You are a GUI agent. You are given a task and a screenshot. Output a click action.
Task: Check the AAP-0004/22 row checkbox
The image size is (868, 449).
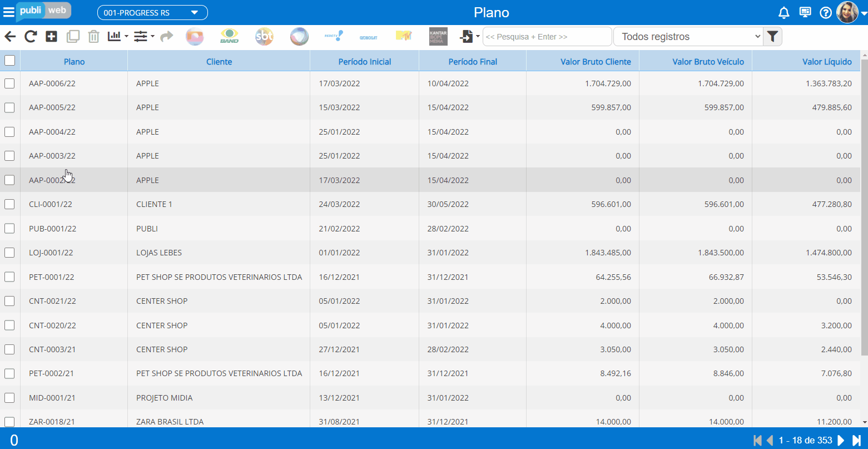coord(9,132)
